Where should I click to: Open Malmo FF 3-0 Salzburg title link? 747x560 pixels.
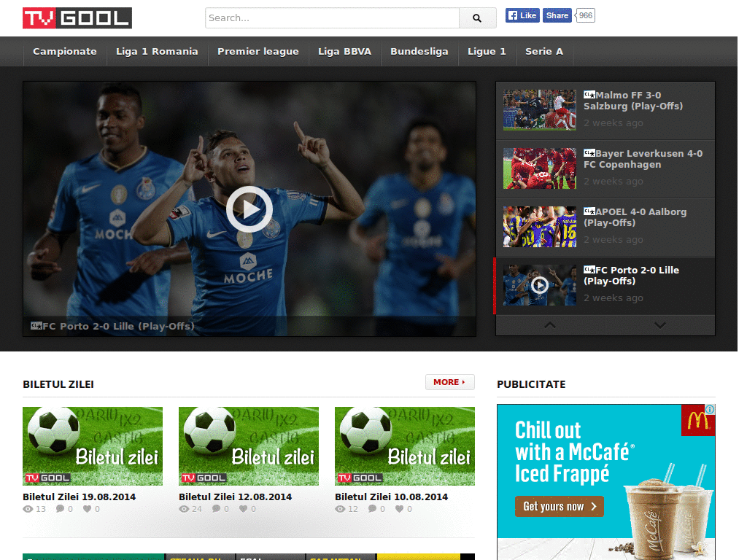pyautogui.click(x=633, y=101)
